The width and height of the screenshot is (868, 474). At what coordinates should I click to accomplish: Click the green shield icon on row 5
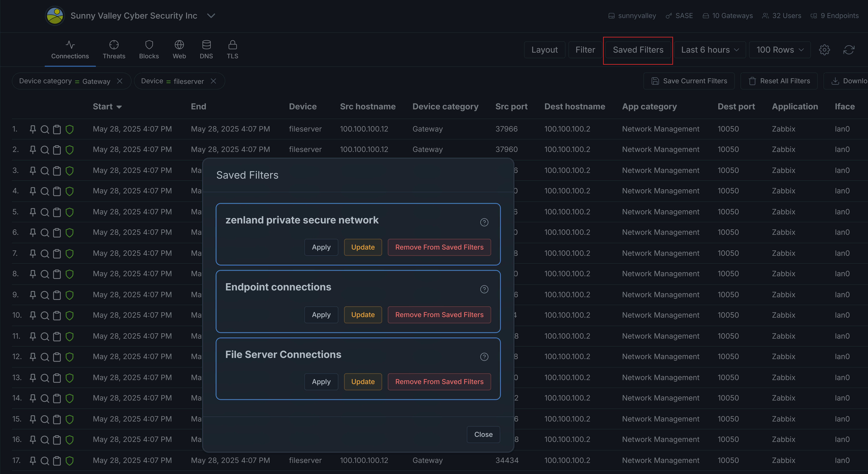(x=69, y=212)
